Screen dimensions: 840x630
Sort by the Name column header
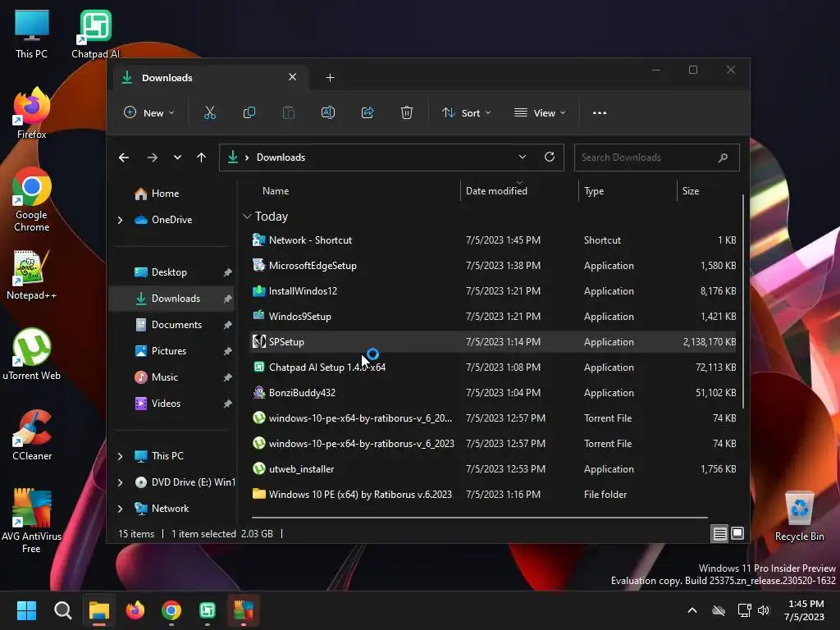tap(276, 190)
